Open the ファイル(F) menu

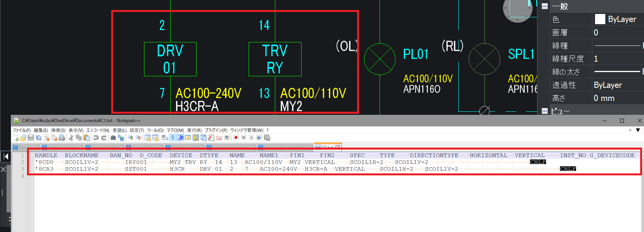click(22, 130)
